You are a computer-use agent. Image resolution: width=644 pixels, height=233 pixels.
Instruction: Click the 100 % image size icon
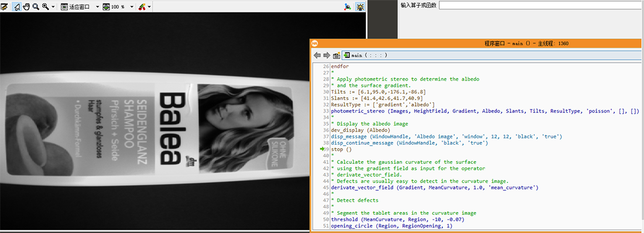[x=106, y=7]
